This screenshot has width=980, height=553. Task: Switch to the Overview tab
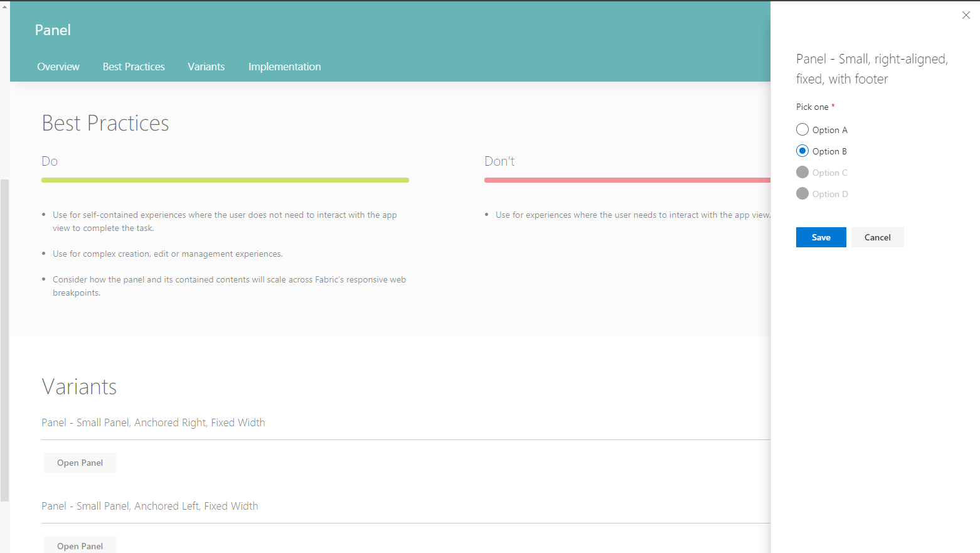click(x=58, y=67)
